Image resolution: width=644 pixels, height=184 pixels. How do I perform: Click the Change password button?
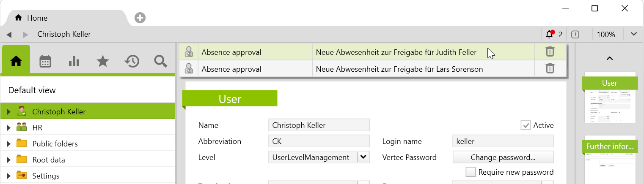[503, 157]
